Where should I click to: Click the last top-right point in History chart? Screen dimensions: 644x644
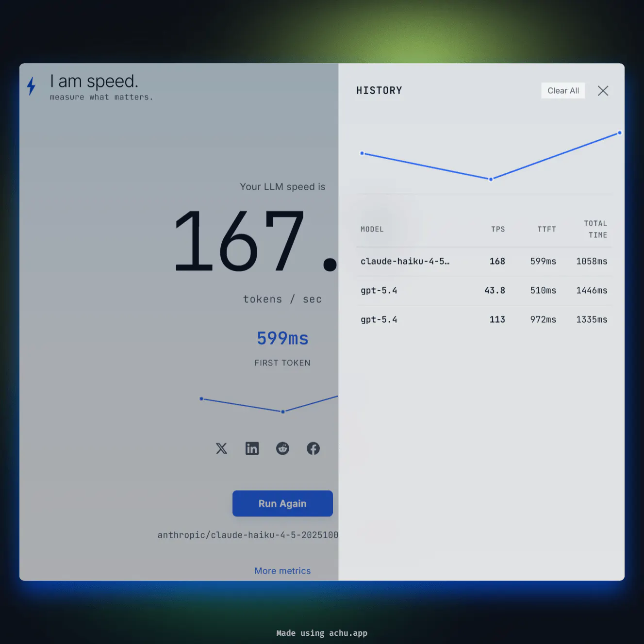click(619, 133)
